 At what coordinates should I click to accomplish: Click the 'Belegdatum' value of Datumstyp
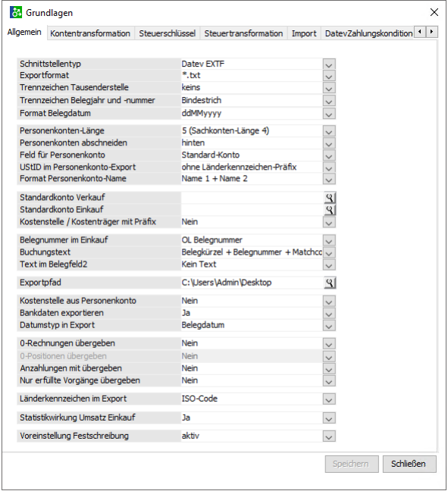coord(203,325)
